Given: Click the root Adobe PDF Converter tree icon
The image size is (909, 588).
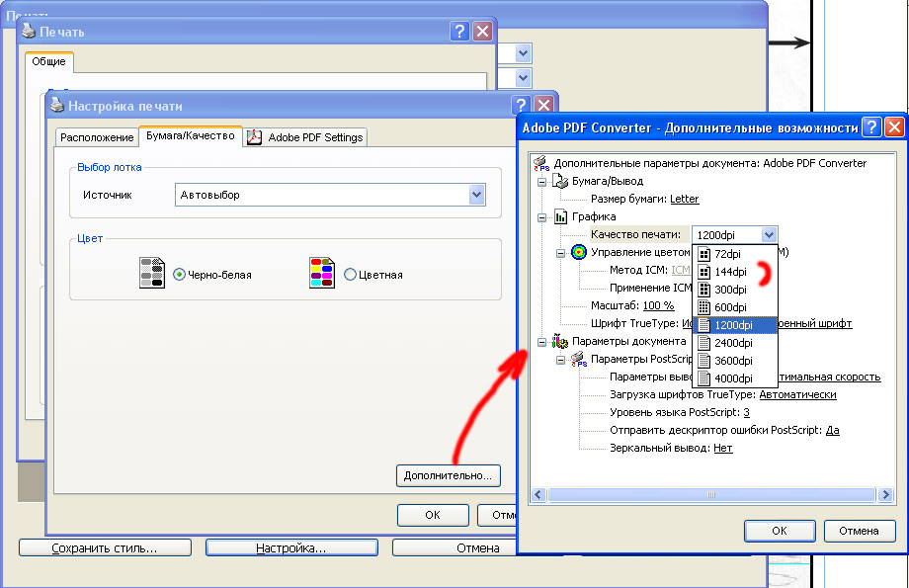Looking at the screenshot, I should tap(540, 163).
